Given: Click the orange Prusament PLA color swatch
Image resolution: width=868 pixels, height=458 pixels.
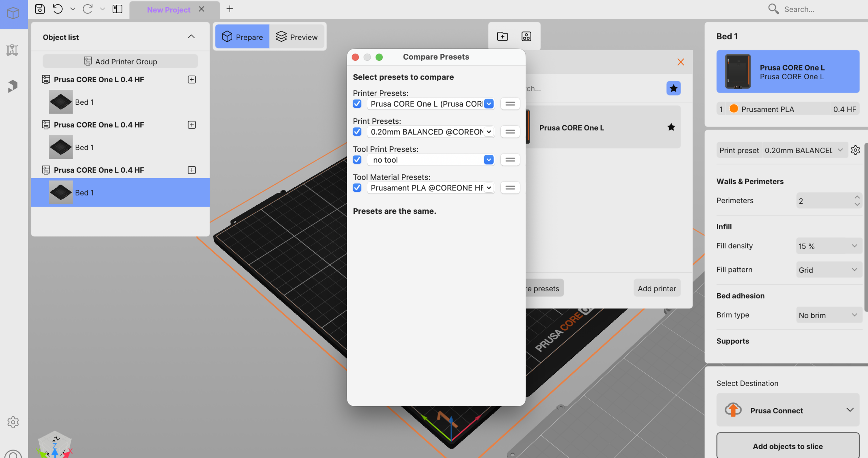Looking at the screenshot, I should pyautogui.click(x=734, y=109).
